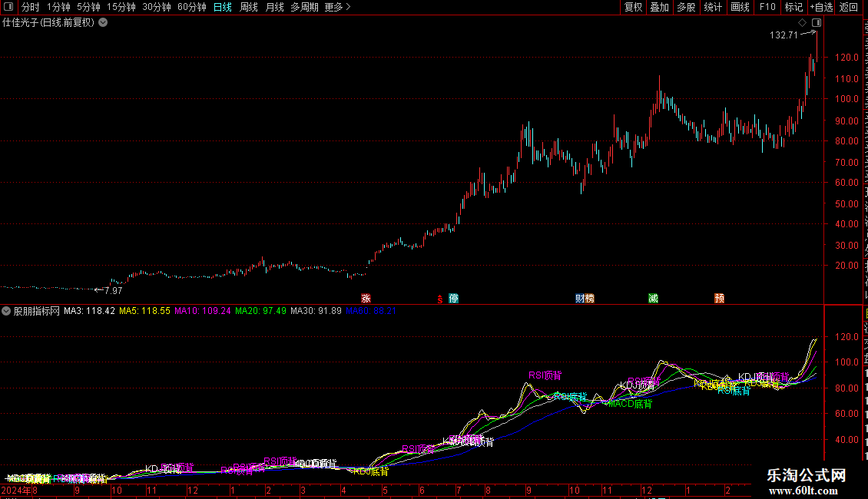Open the 多股 multi-stock view

[686, 7]
